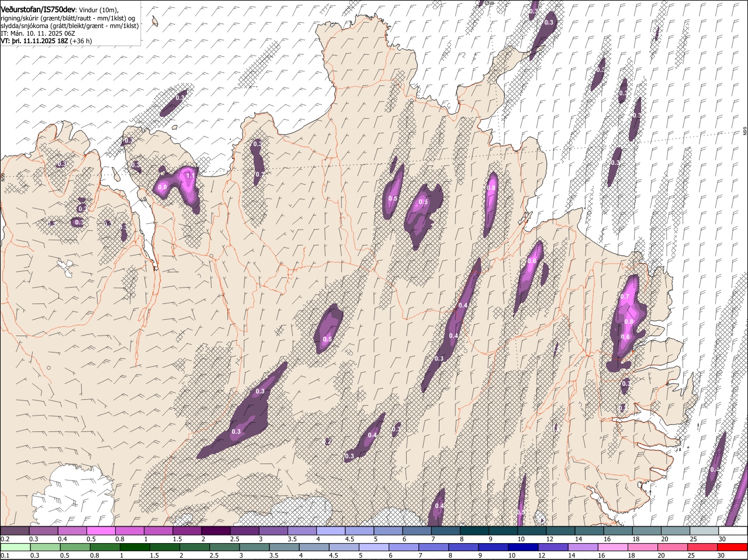Select the upper legend swatch between 0.3 and 0.4

[x=43, y=531]
